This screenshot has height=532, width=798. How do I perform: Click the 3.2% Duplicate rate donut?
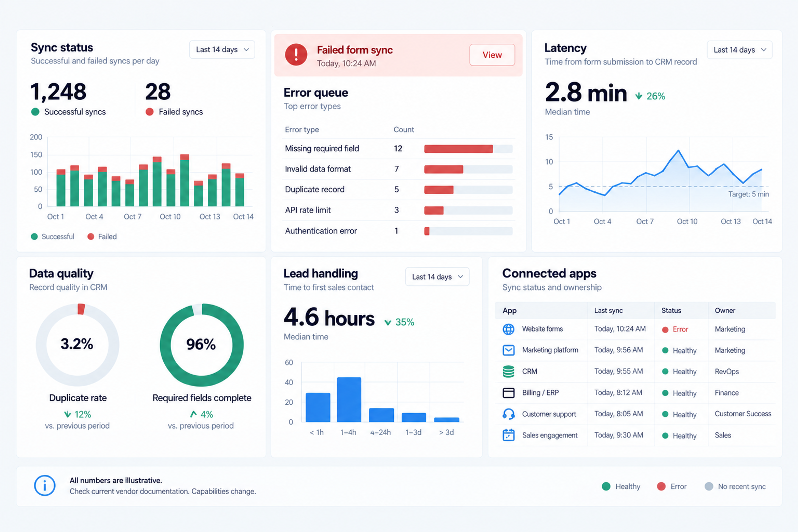click(x=77, y=345)
